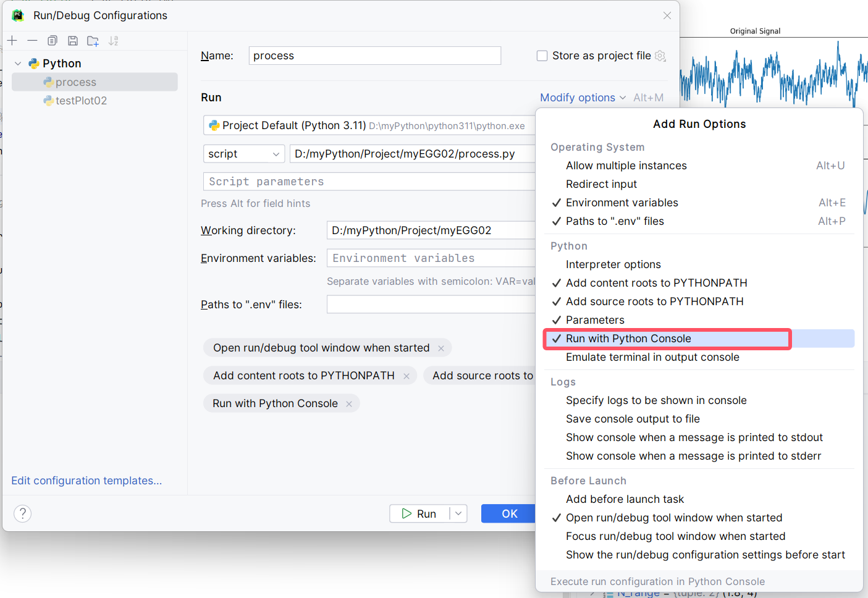Open the Run button dropdown arrow
Screen dimensions: 868x598
[458, 513]
